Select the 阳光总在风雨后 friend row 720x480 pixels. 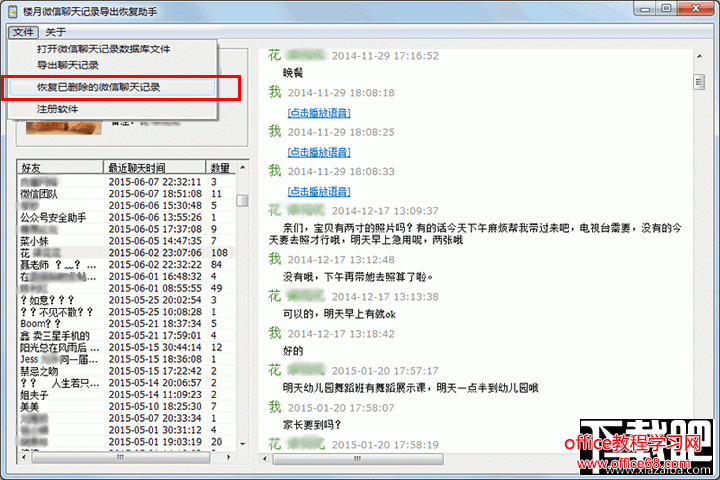(x=127, y=348)
